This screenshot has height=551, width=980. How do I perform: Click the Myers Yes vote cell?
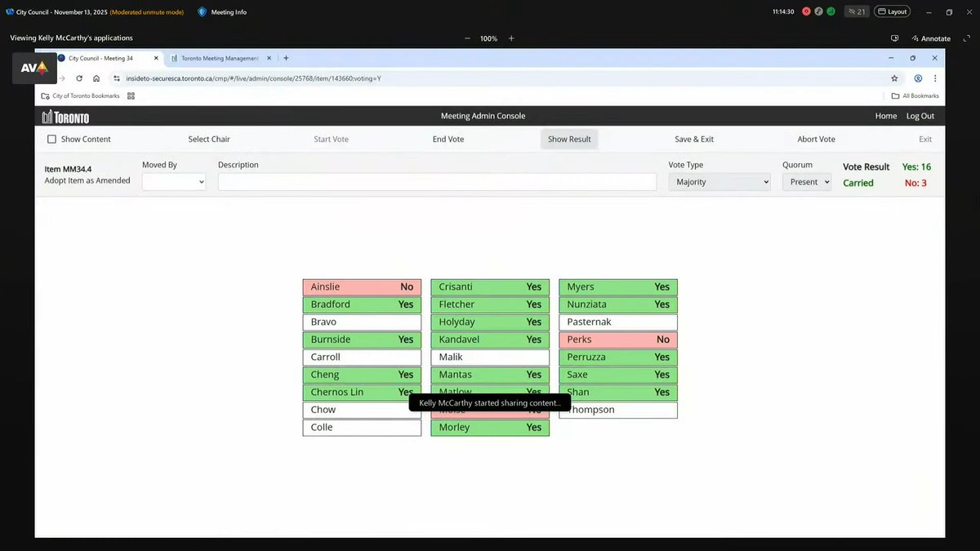pos(618,287)
